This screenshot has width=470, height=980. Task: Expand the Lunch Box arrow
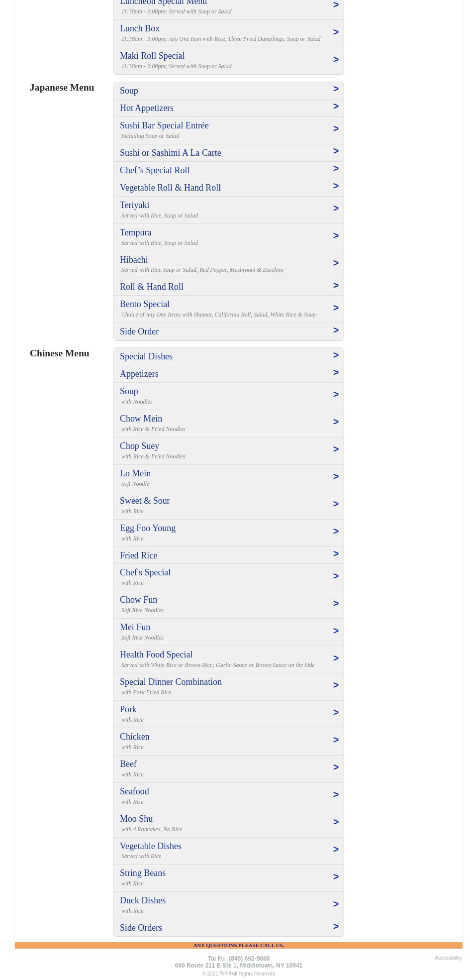click(x=336, y=32)
